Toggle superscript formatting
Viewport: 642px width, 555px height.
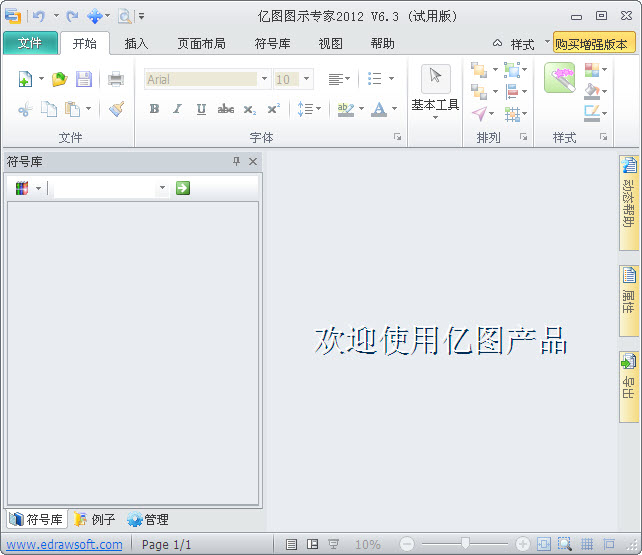(x=274, y=108)
